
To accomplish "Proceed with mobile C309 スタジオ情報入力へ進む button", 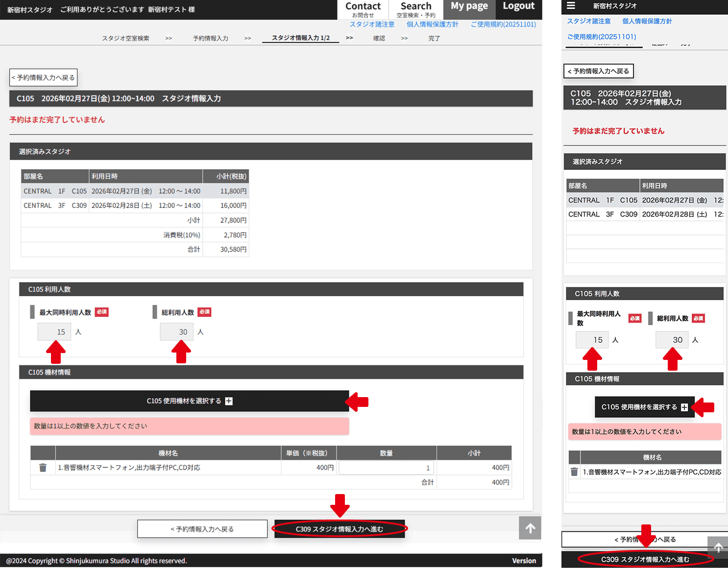I will [645, 559].
